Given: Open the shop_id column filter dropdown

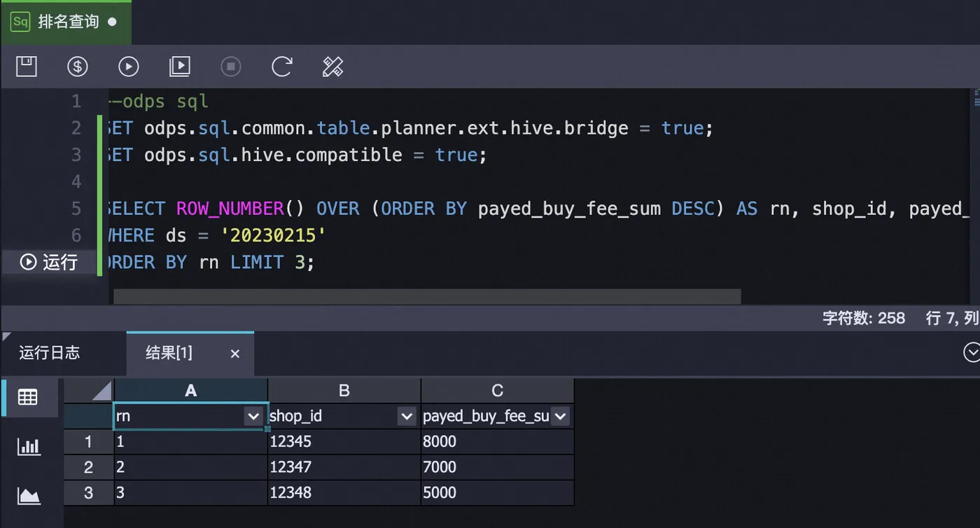Looking at the screenshot, I should coord(407,417).
